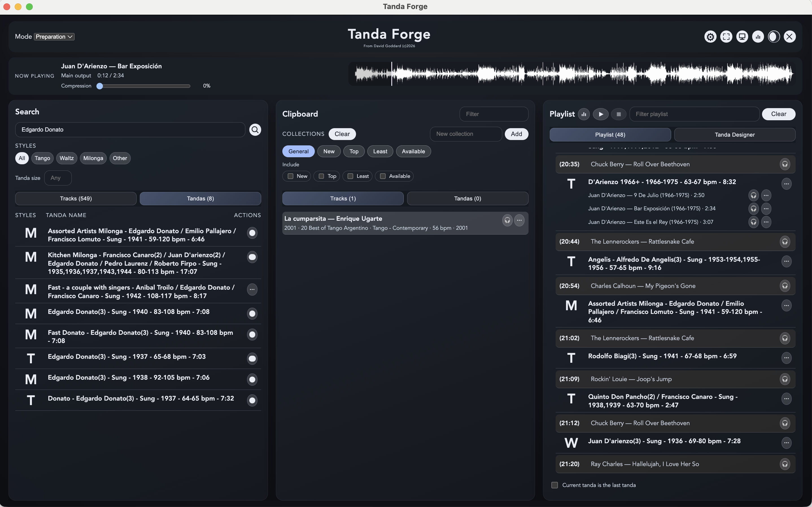Filter styles by Milonga
812x507 pixels.
coord(93,158)
